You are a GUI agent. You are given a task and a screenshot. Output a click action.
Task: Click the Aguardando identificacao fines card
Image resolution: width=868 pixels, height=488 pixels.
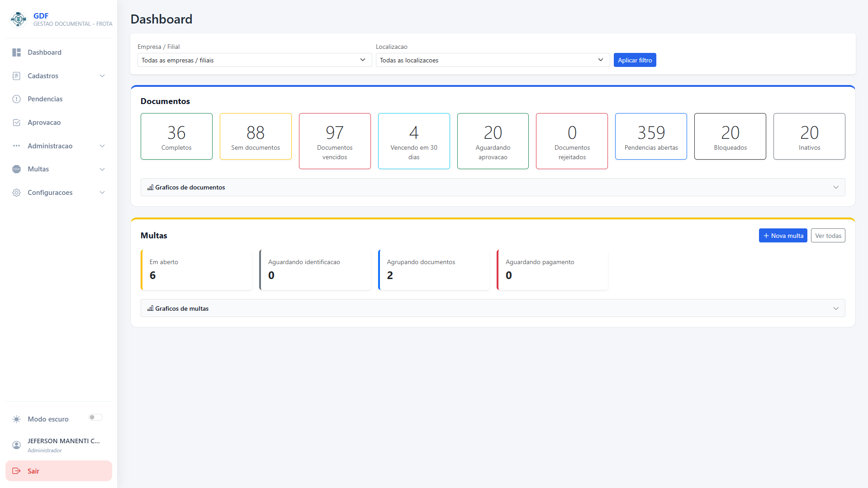click(x=315, y=270)
